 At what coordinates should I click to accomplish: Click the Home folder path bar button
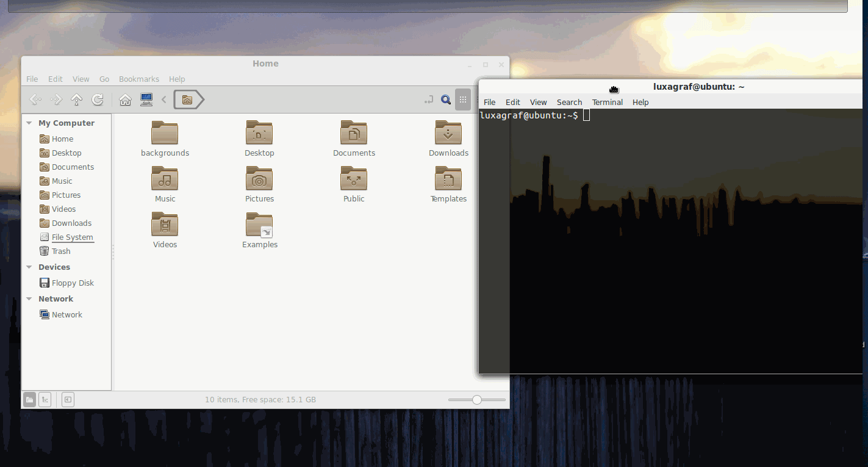pyautogui.click(x=188, y=100)
